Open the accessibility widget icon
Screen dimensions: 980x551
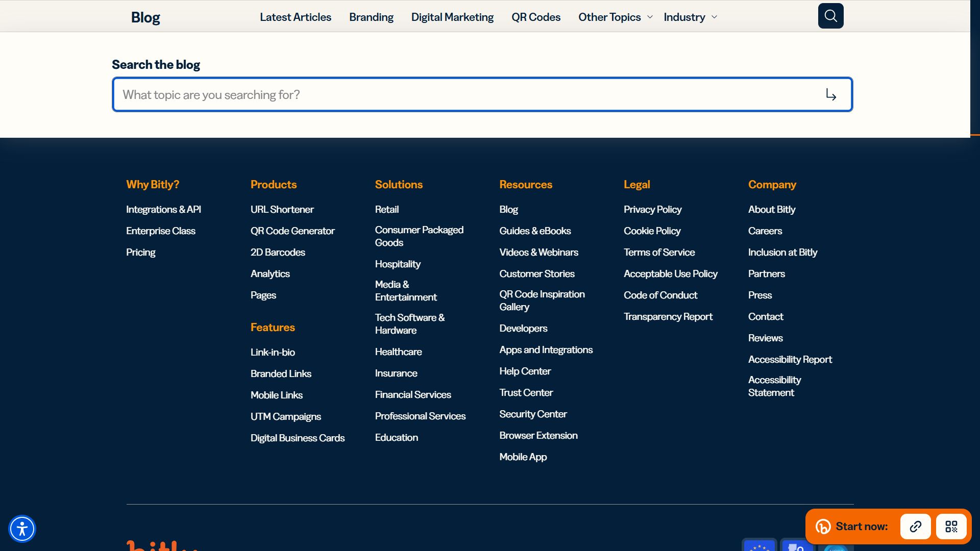point(22,529)
